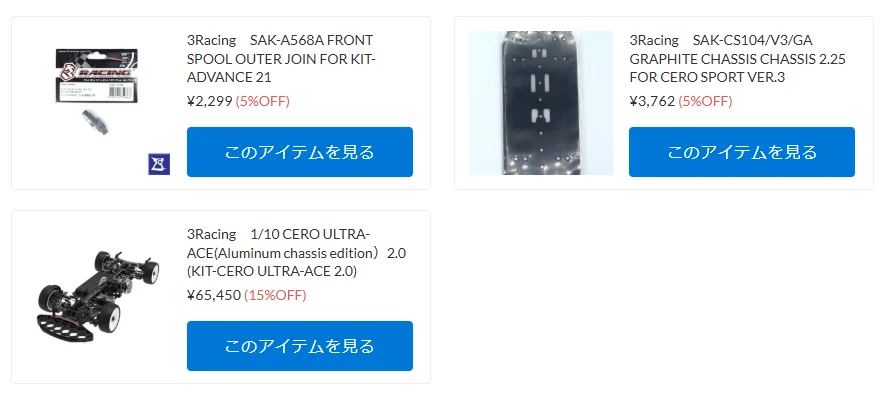Select the CERO ULTRA-ACE car kit image
Screen dimensions: 892x402
(x=98, y=295)
